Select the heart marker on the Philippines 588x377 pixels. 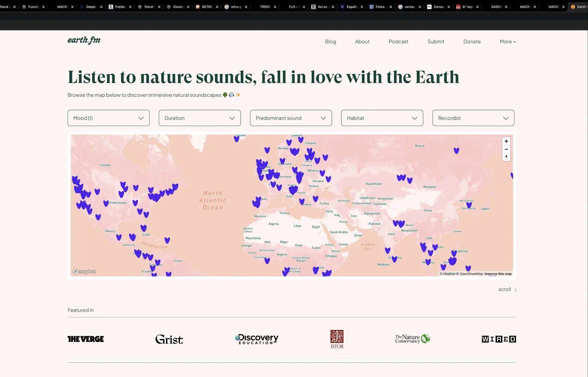coord(454,253)
